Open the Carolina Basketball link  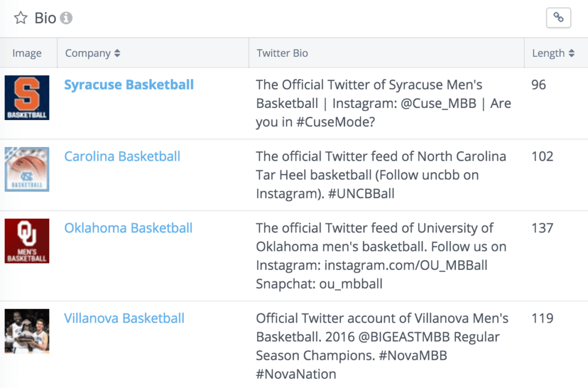(x=122, y=156)
